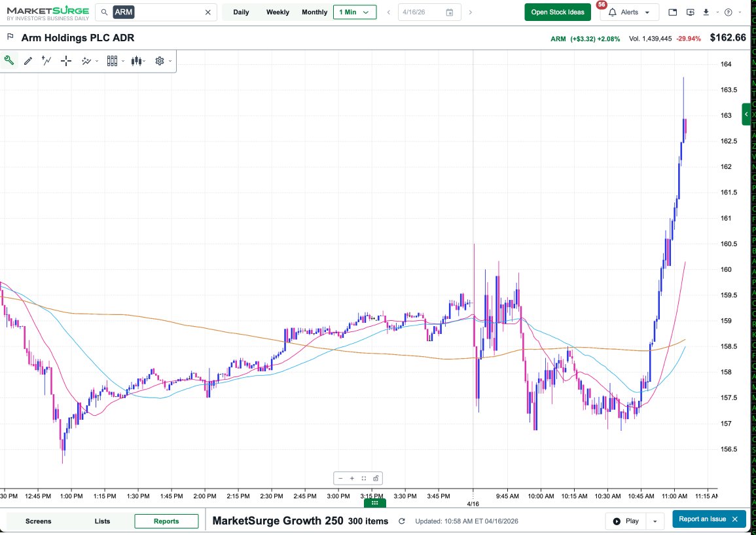Click the 4/16 date marker on time axis
Screen dimensions: 756x535
[473, 504]
